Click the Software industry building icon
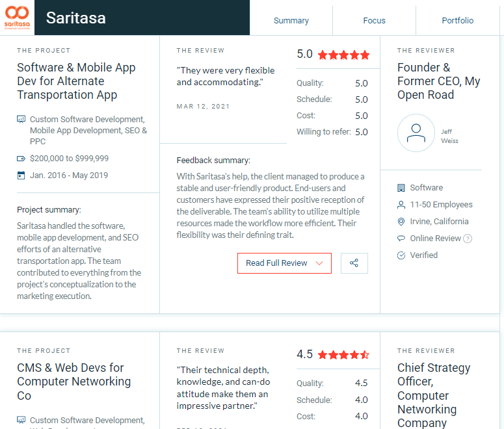This screenshot has height=429, width=504. point(401,188)
